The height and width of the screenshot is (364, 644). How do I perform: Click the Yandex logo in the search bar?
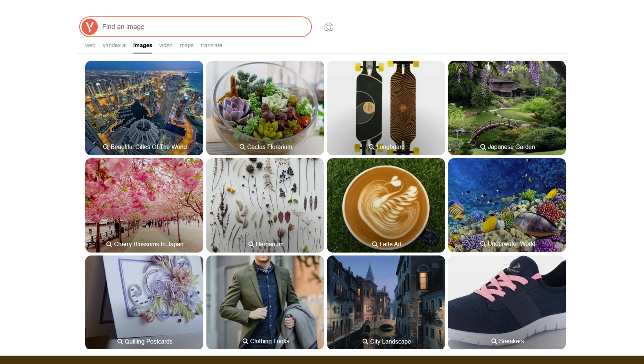point(90,27)
